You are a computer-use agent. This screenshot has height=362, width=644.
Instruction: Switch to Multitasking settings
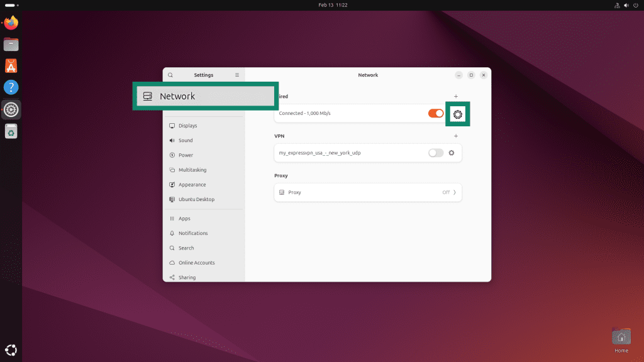[204, 170]
